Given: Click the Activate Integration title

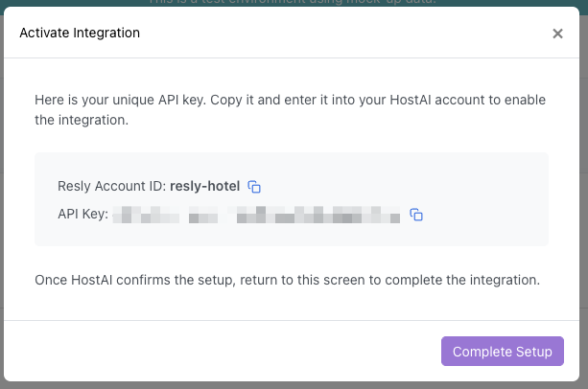Looking at the screenshot, I should 80,33.
